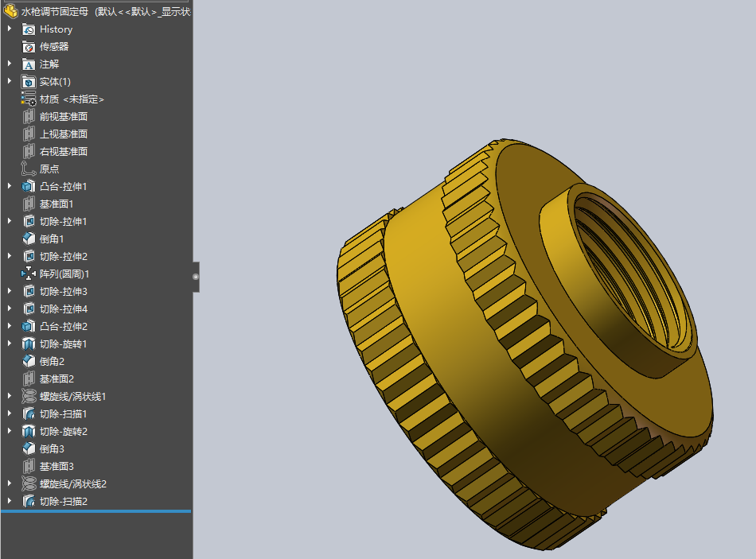Select the 基准面1 label
This screenshot has height=559, width=756.
57,204
